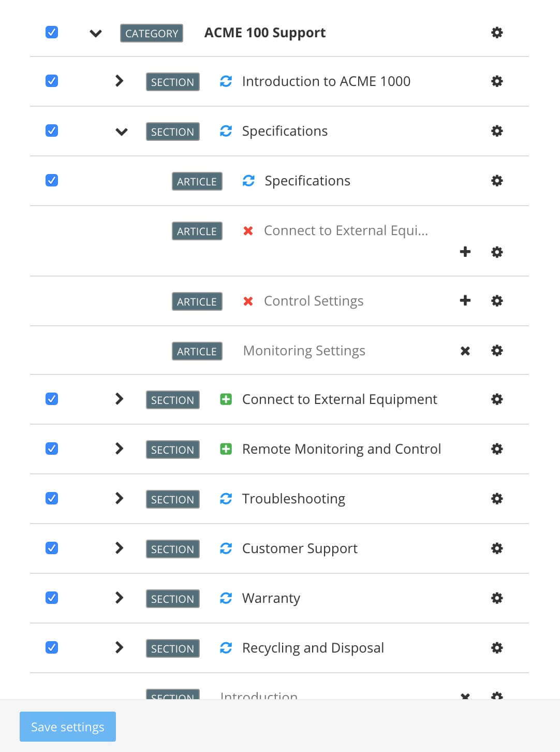Image resolution: width=560 pixels, height=752 pixels.
Task: Expand the Troubleshooting section
Action: coord(120,499)
